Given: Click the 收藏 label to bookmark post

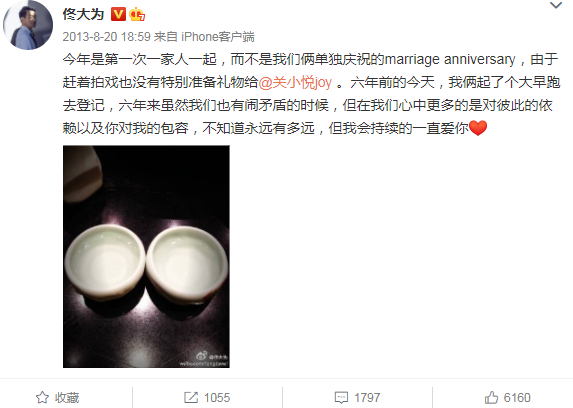Looking at the screenshot, I should click(x=67, y=397).
